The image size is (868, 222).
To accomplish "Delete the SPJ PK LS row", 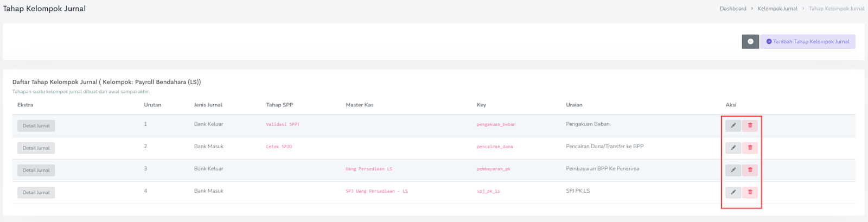I will (750, 192).
